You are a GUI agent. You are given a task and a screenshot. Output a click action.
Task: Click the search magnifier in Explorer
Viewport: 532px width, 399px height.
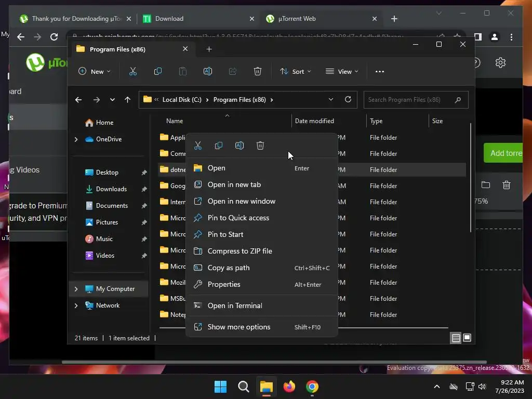tap(458, 100)
